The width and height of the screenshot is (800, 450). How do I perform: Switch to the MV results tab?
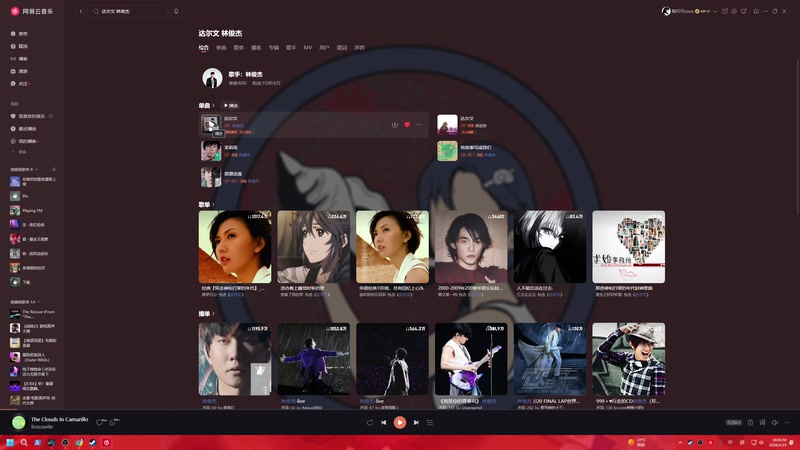308,47
